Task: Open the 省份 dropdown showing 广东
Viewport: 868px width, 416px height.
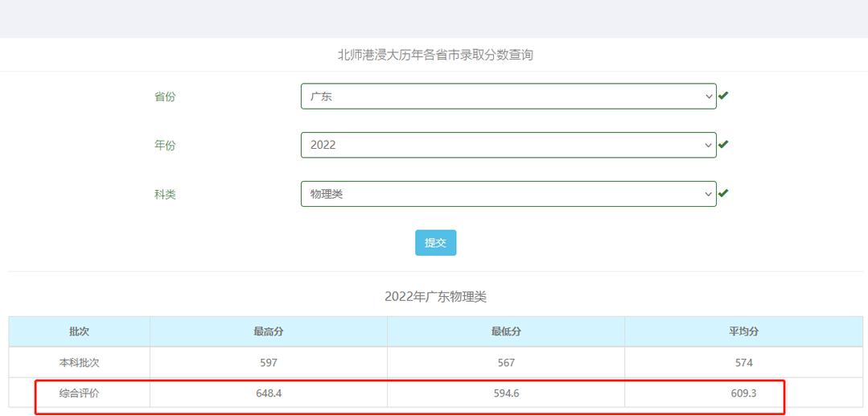Action: pos(508,97)
